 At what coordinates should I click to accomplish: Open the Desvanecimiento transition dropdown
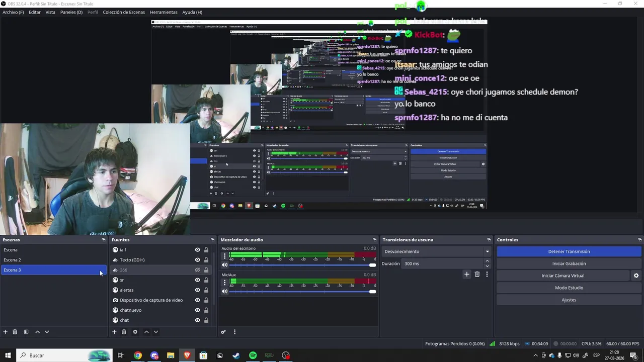(437, 251)
